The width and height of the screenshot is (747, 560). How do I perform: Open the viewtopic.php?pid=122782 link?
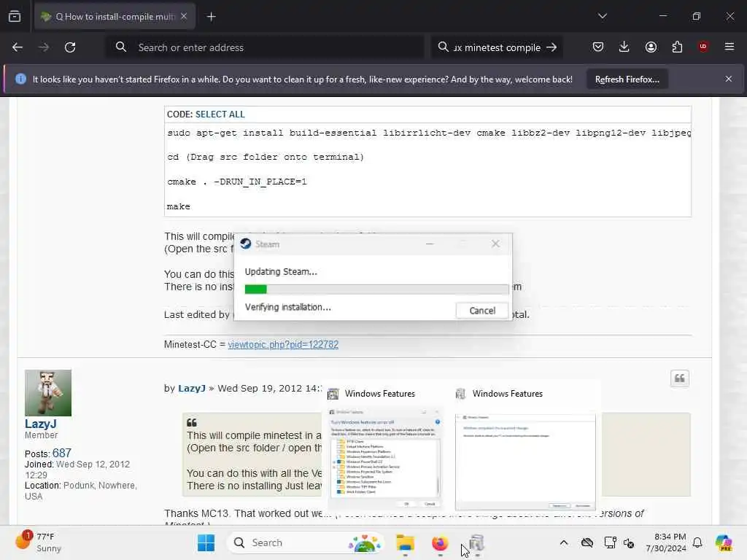pyautogui.click(x=283, y=344)
